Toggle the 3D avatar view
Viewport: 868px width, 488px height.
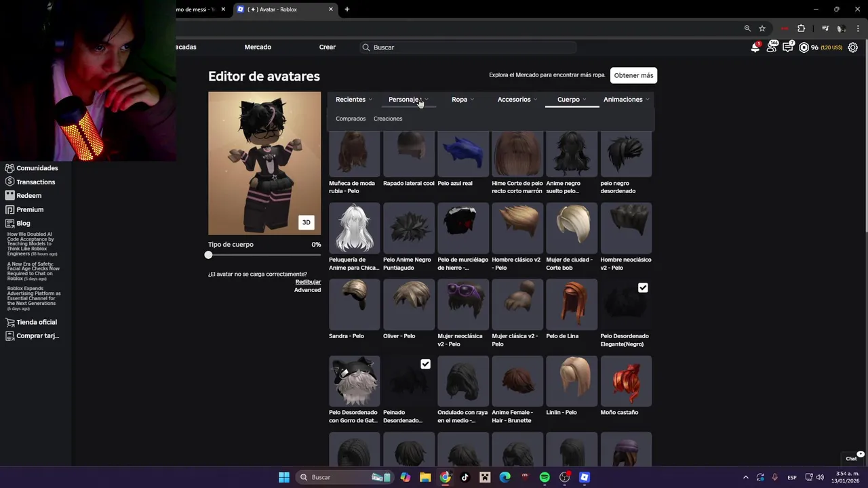(x=306, y=222)
